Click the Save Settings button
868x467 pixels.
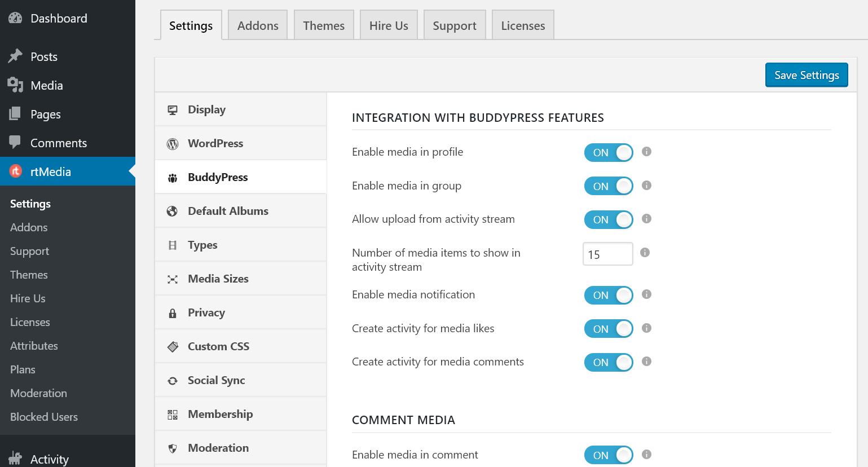tap(806, 74)
